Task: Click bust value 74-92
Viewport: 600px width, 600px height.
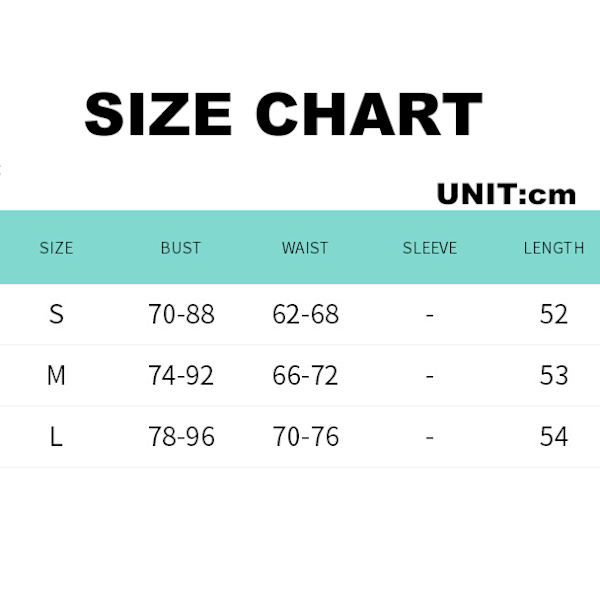Action: pos(181,376)
